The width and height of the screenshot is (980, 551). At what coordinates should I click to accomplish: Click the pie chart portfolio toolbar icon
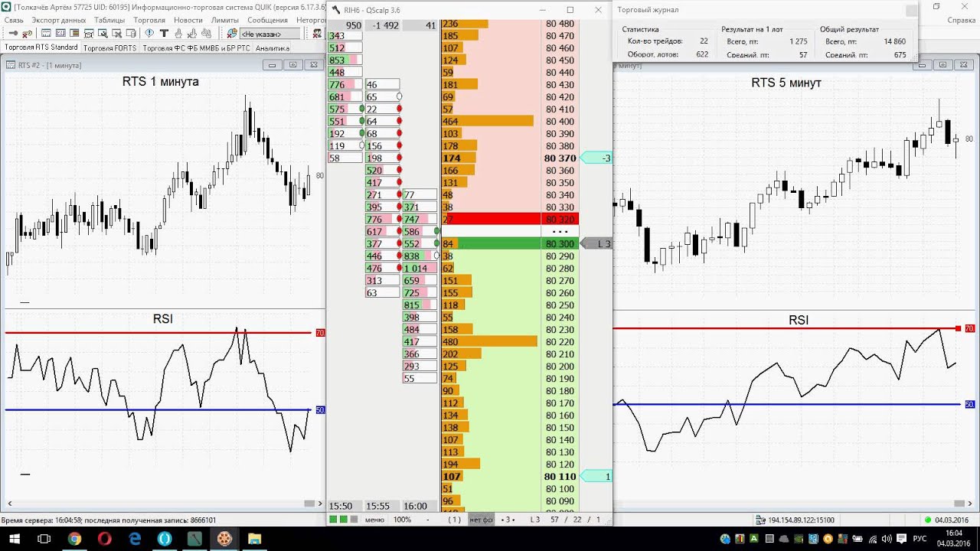tap(232, 34)
